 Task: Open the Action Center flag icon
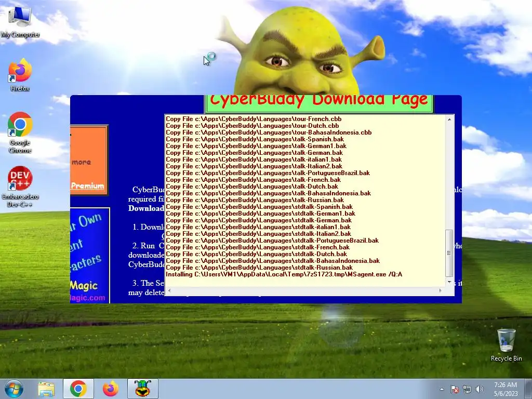click(x=454, y=390)
